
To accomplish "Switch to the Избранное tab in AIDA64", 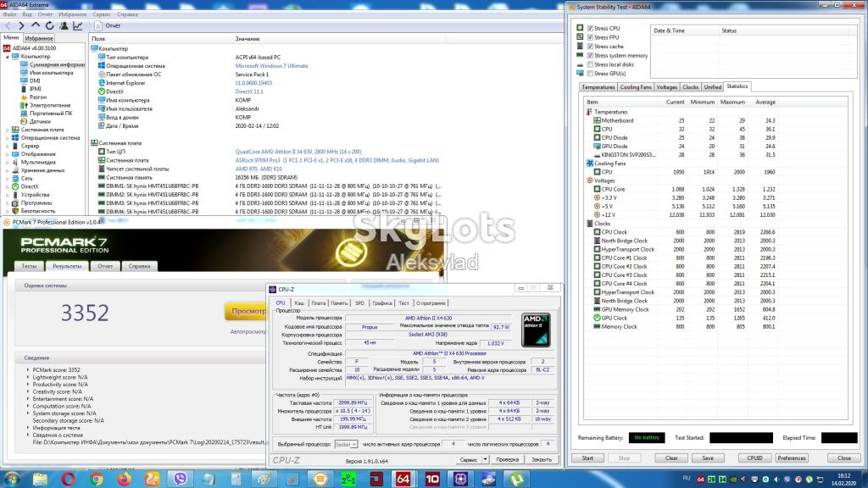I will (39, 38).
